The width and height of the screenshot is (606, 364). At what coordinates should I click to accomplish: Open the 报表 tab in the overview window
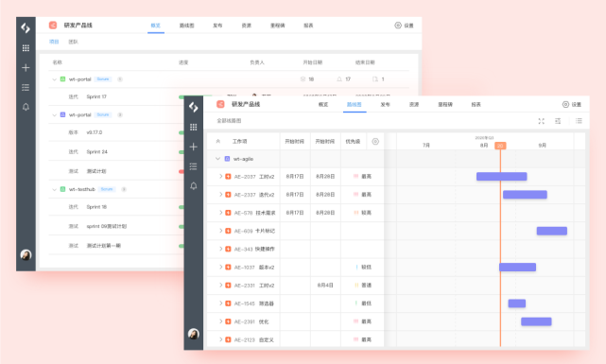308,26
